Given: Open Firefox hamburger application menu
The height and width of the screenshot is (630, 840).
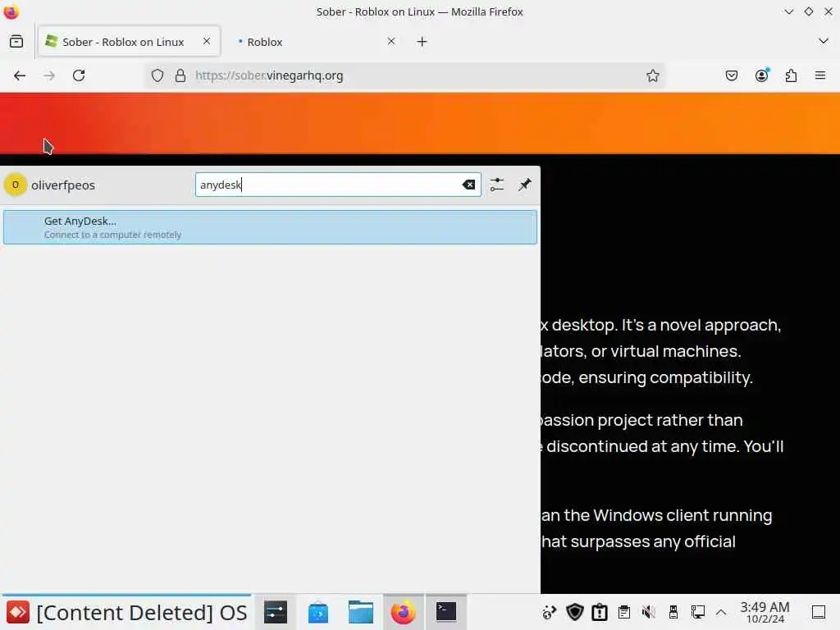Looking at the screenshot, I should tap(820, 75).
